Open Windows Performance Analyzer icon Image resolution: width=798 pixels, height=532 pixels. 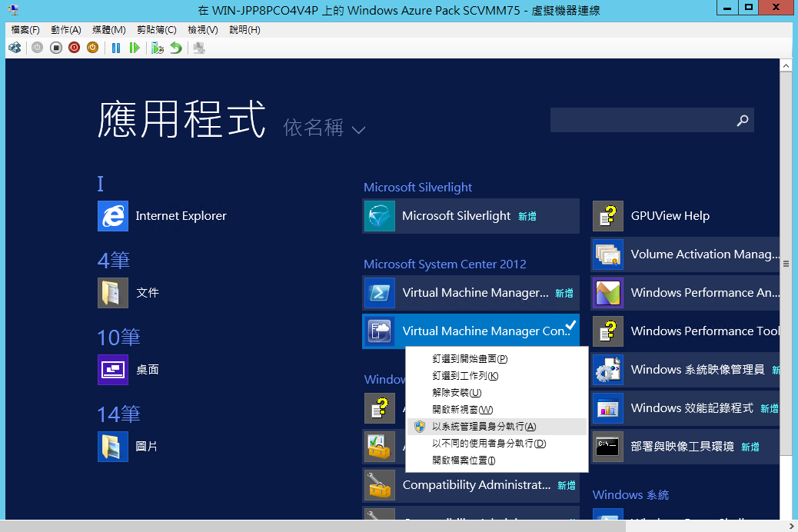[x=608, y=293]
